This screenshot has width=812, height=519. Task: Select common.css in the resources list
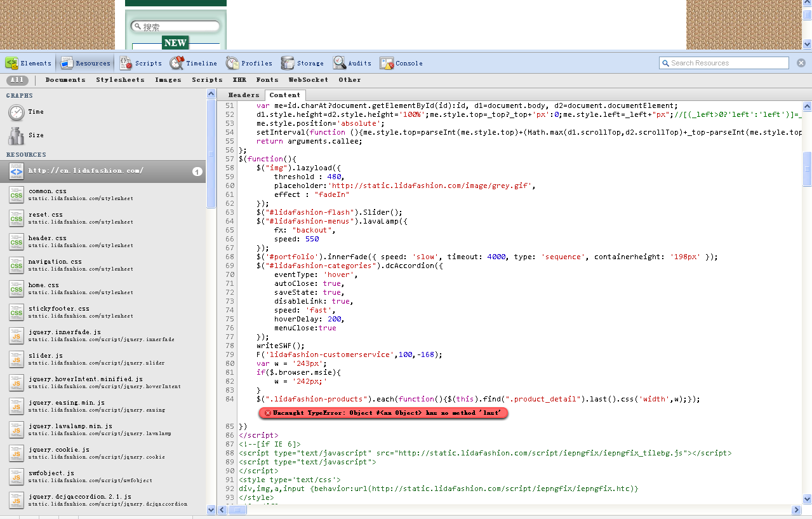click(x=103, y=194)
